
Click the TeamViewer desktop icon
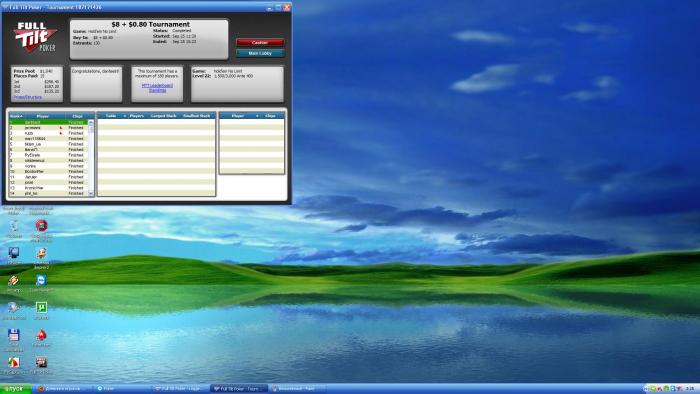tap(41, 280)
